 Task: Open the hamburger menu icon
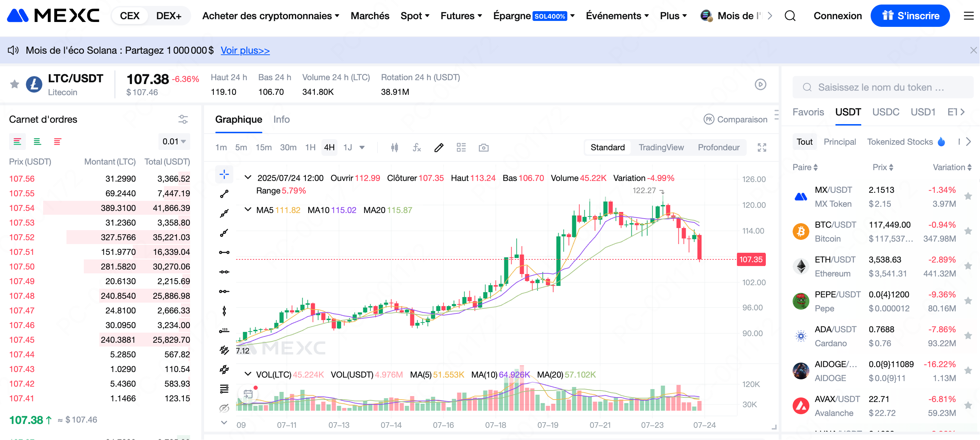(x=968, y=16)
